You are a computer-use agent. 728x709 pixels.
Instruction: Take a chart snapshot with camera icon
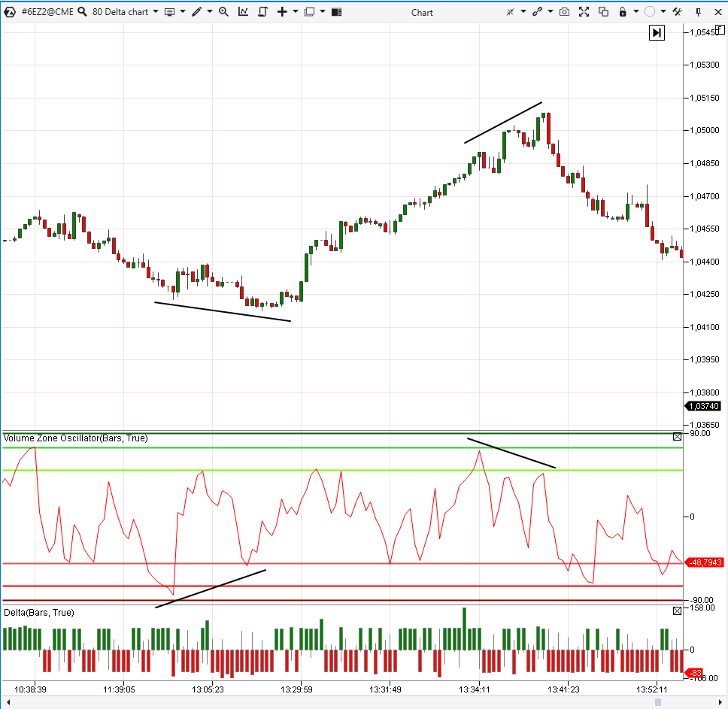click(x=565, y=11)
